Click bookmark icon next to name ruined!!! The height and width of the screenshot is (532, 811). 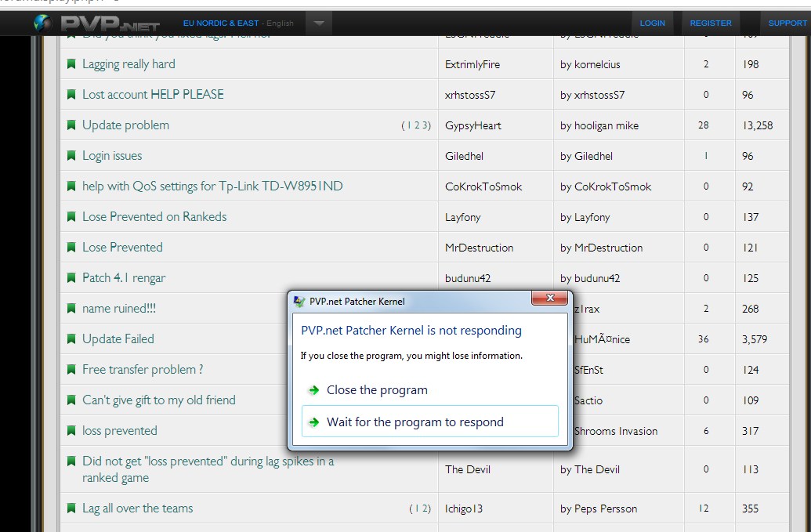[x=71, y=308]
